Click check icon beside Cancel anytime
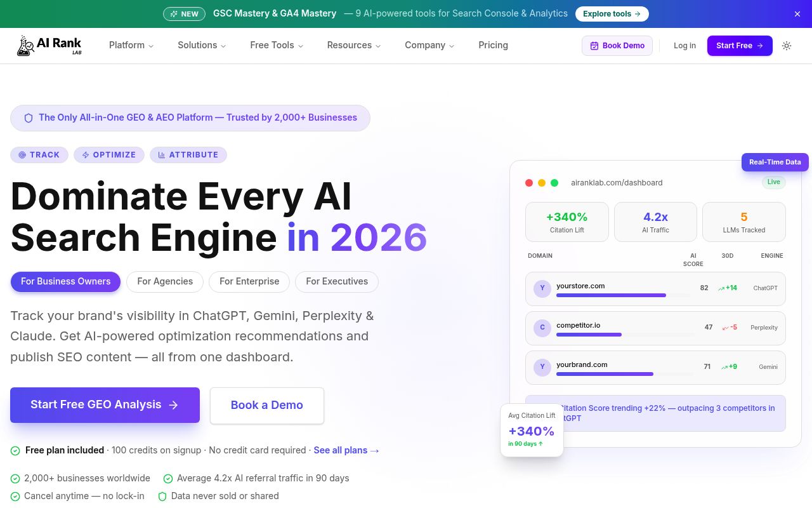The image size is (812, 508). pyautogui.click(x=15, y=497)
